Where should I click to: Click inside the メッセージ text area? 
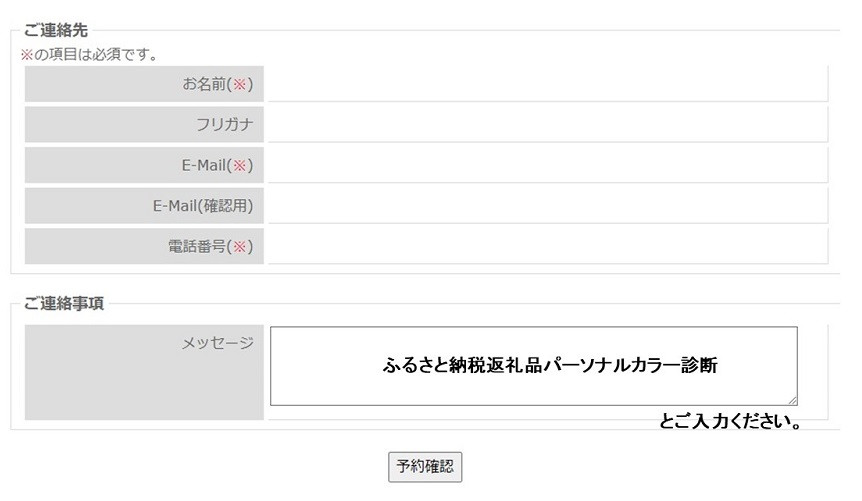coord(533,366)
